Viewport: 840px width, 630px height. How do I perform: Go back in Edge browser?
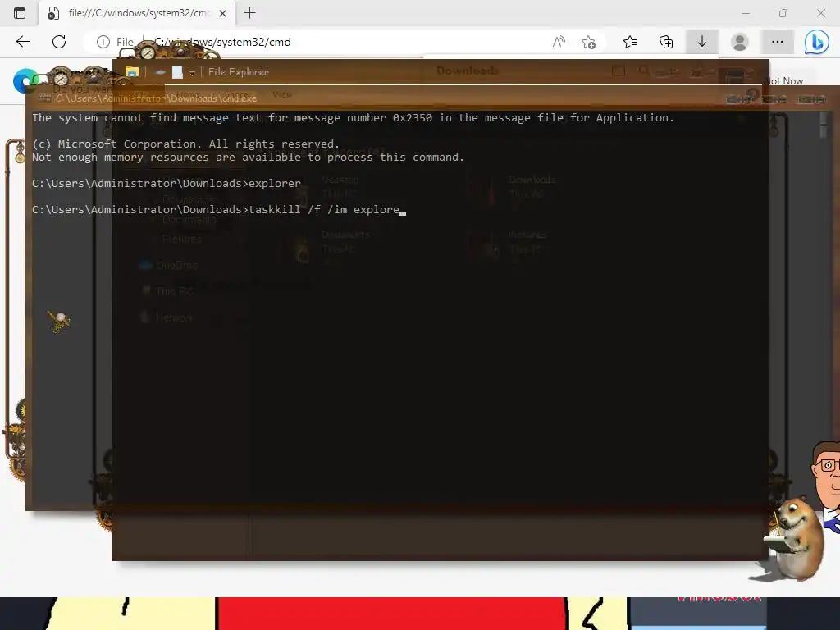[x=22, y=42]
